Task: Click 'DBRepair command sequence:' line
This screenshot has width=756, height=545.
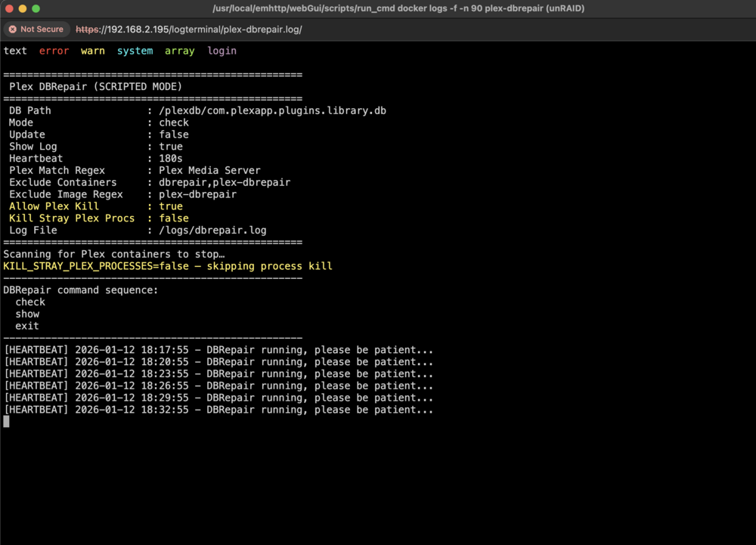Action: (81, 290)
